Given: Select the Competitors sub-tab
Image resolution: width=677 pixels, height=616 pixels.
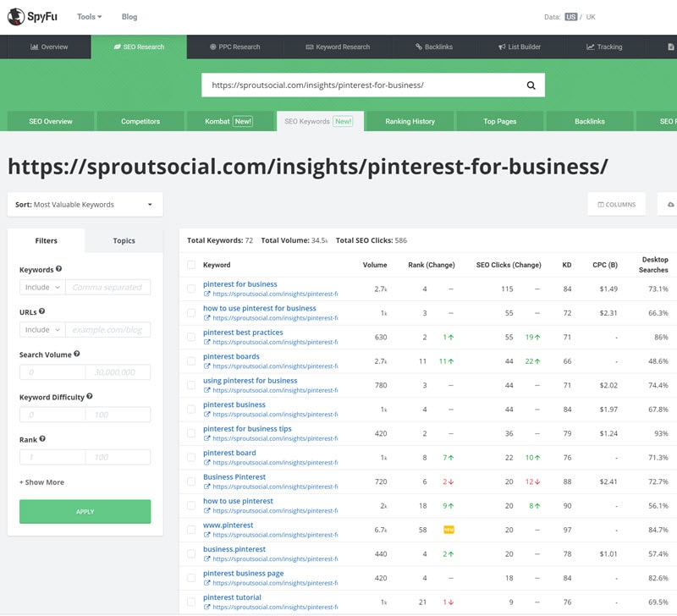Looking at the screenshot, I should point(140,121).
